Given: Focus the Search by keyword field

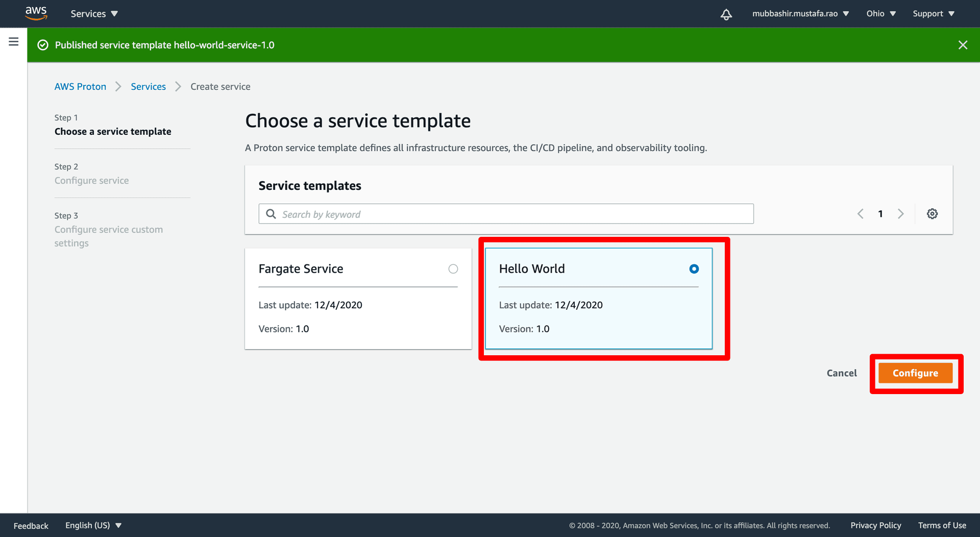Looking at the screenshot, I should pos(506,214).
